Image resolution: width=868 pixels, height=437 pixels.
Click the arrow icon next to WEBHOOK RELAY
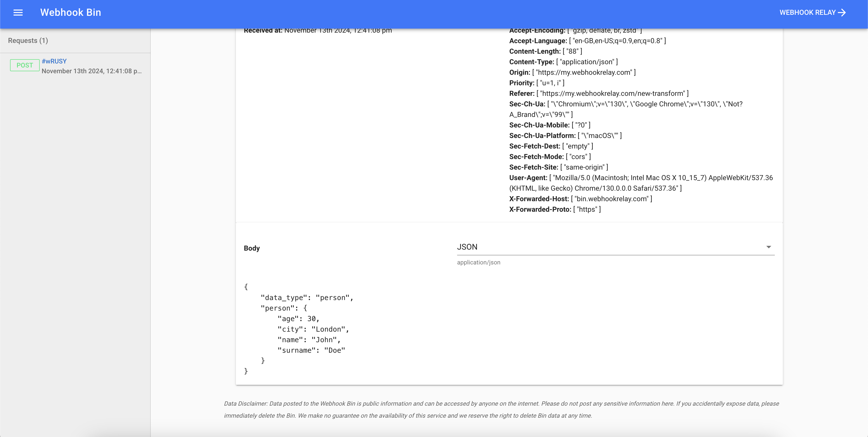coord(842,13)
